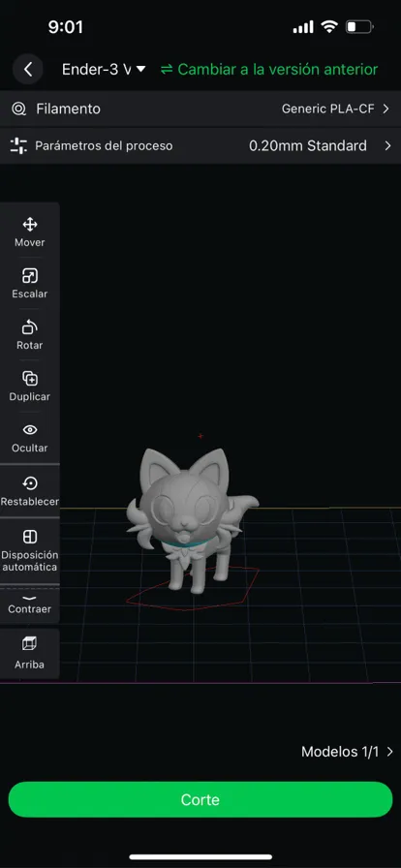Open the Modelos 1/1 list
Screen dimensions: 401x868
348,752
